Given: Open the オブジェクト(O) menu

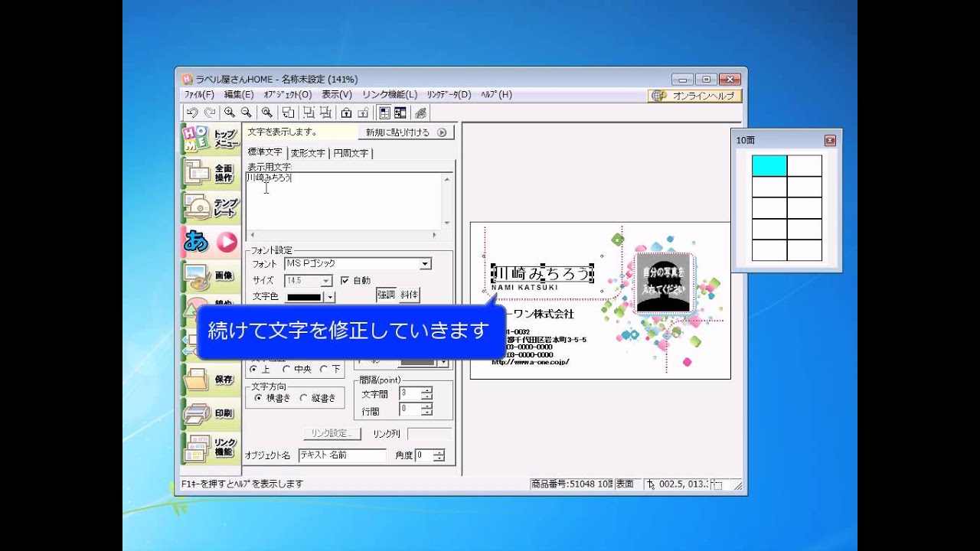Looking at the screenshot, I should tap(288, 95).
